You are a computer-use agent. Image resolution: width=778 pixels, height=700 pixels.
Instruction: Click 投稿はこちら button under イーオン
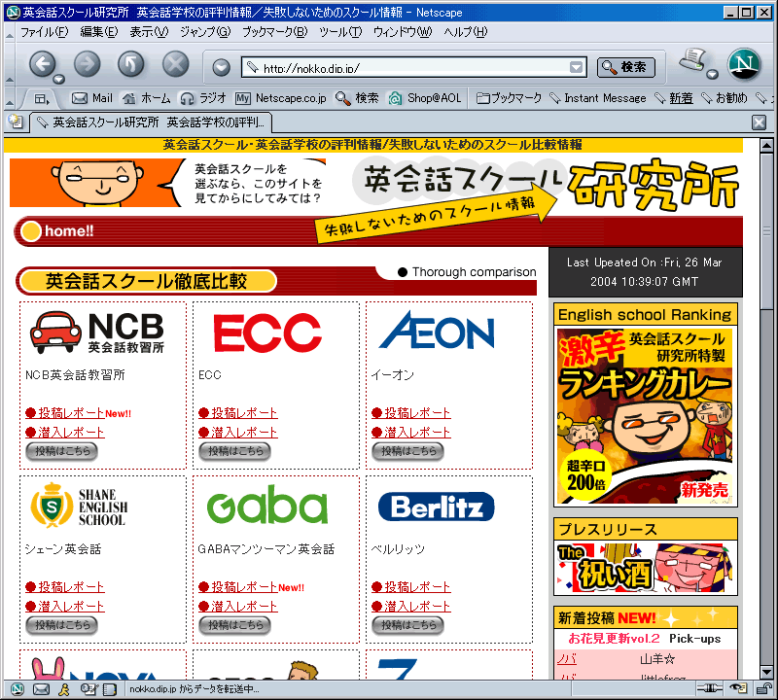(407, 451)
